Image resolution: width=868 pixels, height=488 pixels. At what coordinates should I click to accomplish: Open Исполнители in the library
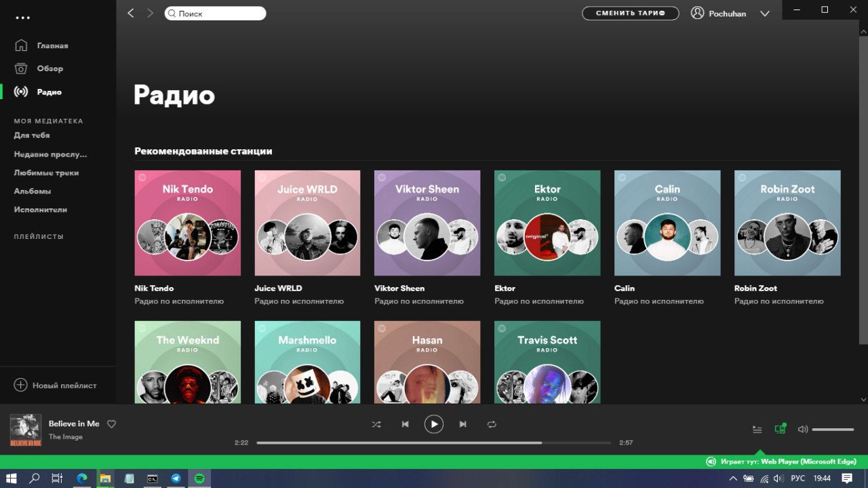(x=40, y=210)
